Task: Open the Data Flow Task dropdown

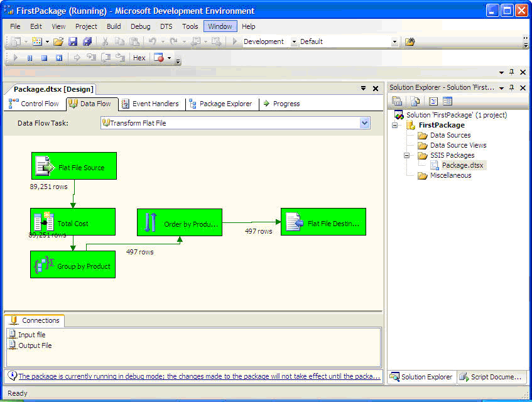Action: point(365,123)
